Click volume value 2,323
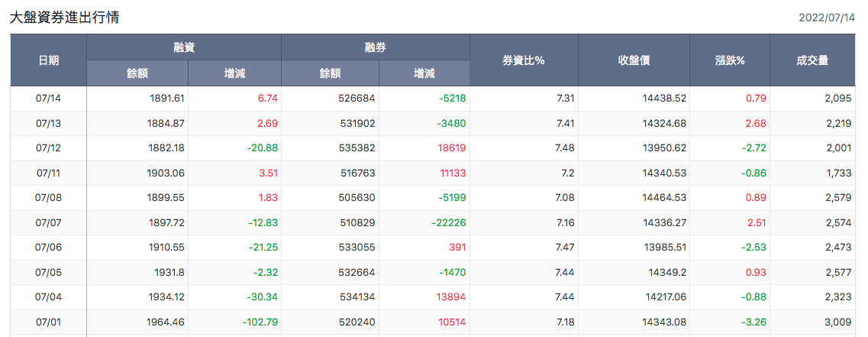 (x=839, y=297)
